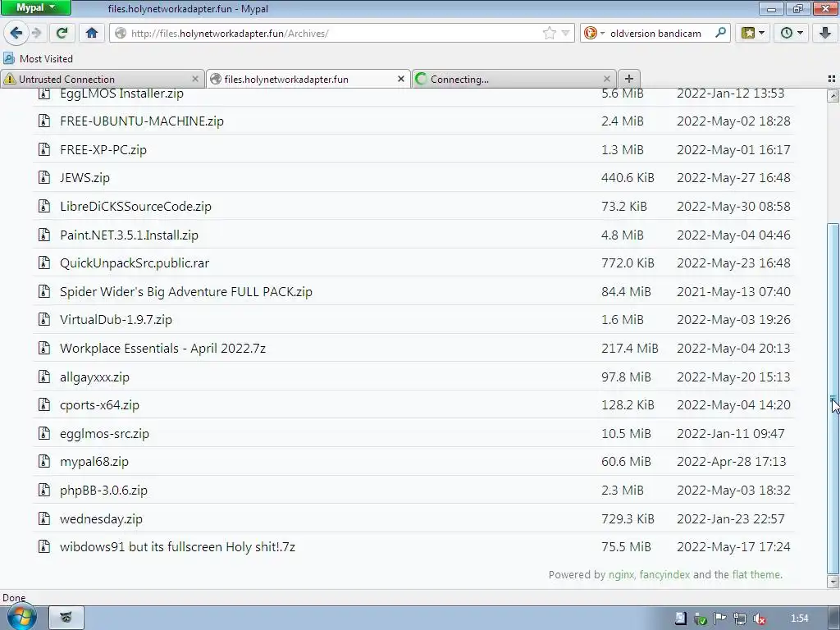Download mypal68.zip

[94, 462]
